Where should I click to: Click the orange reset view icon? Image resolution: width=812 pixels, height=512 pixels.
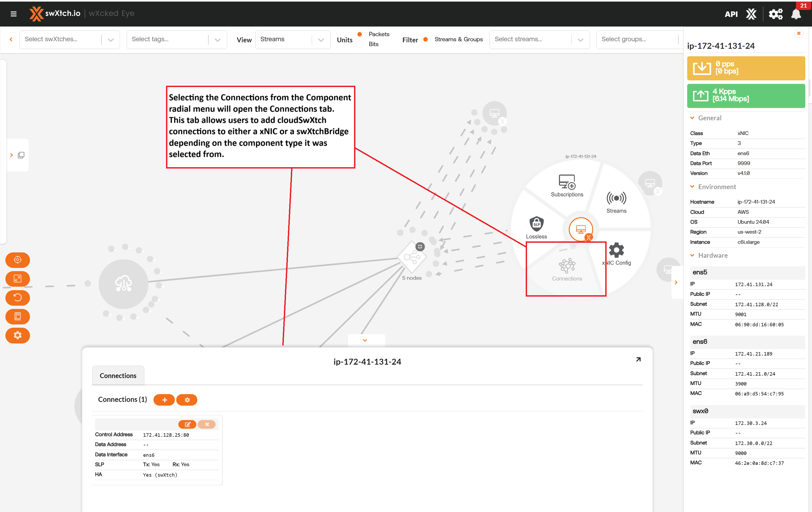[17, 297]
